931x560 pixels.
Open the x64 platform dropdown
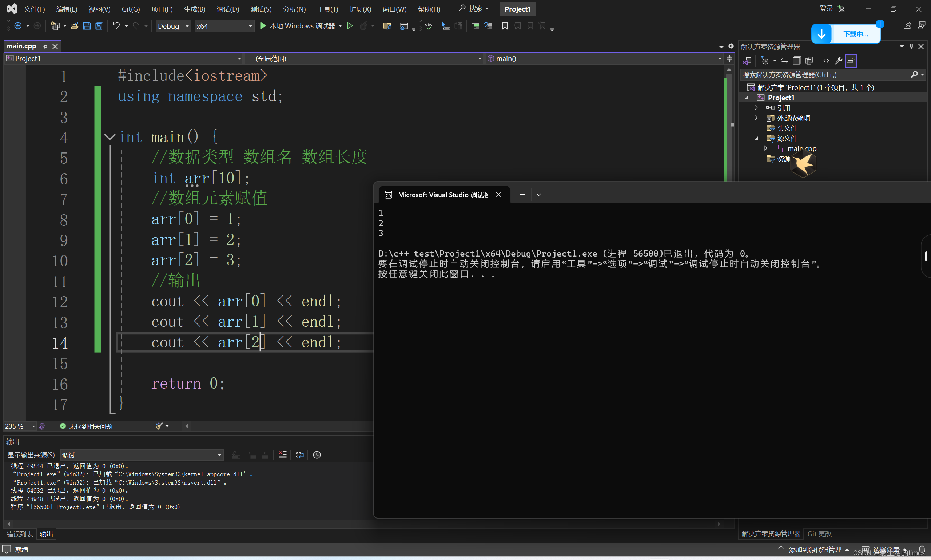[224, 26]
